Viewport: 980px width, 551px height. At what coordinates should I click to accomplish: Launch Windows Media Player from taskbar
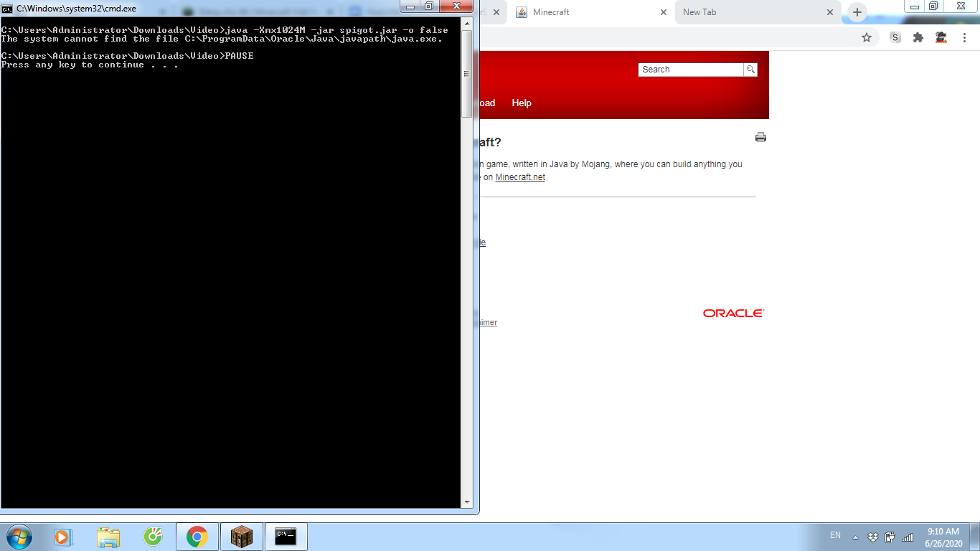coord(63,537)
